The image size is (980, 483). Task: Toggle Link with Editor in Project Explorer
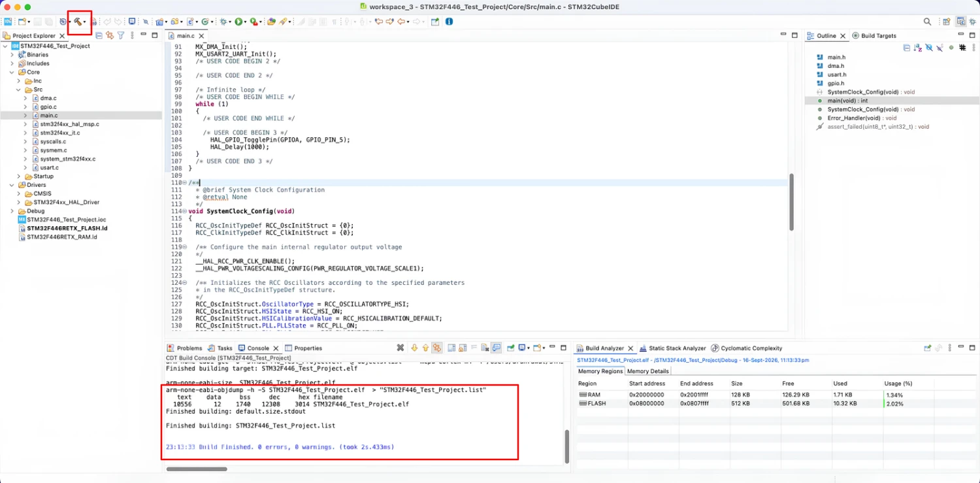point(109,35)
